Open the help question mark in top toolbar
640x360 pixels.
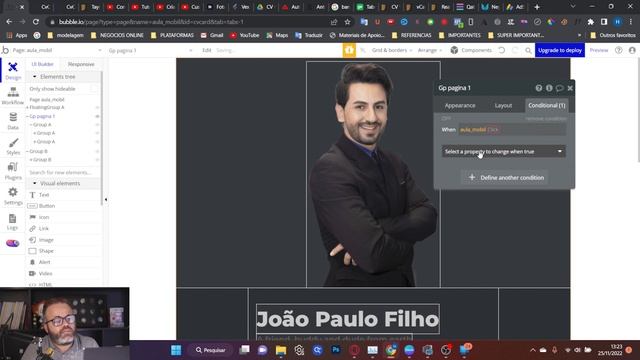618,50
